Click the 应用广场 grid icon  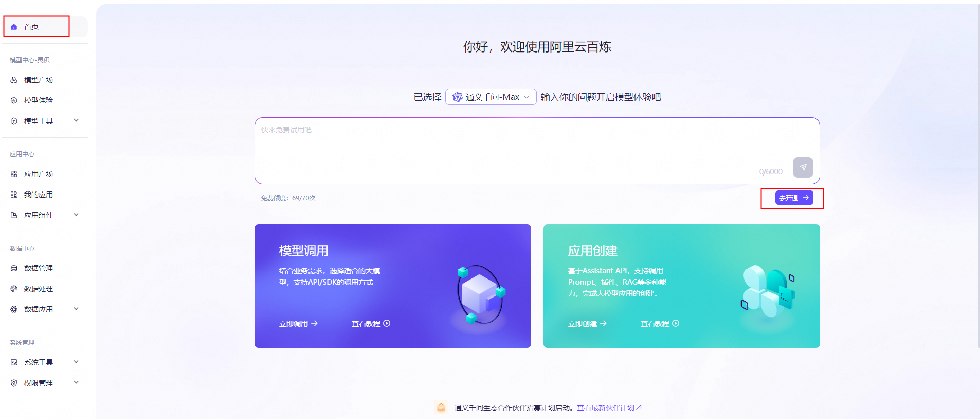click(x=14, y=174)
